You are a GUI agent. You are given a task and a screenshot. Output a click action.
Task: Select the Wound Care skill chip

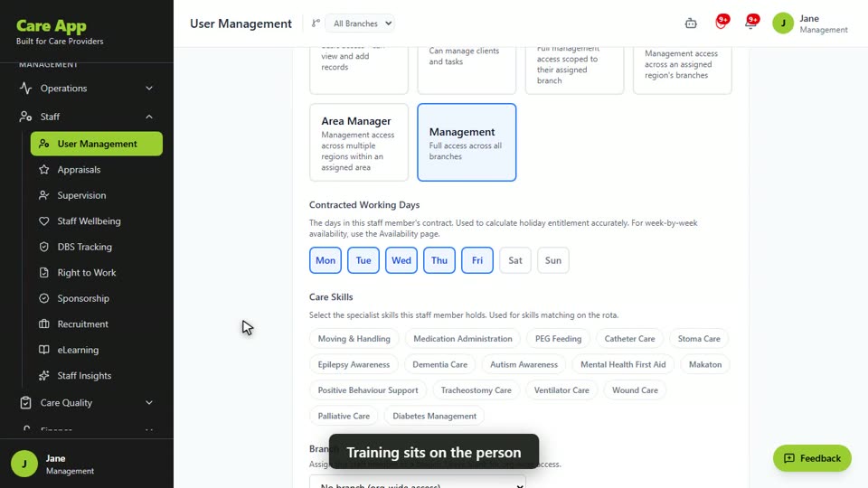click(635, 390)
